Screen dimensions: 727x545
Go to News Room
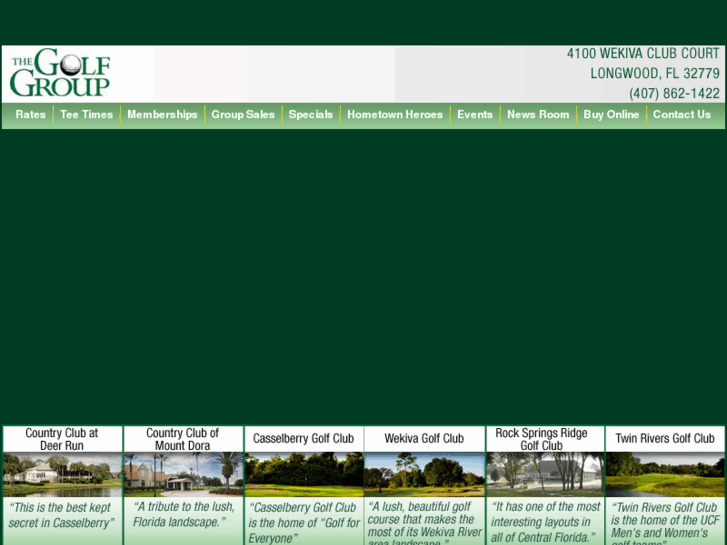pyautogui.click(x=538, y=115)
